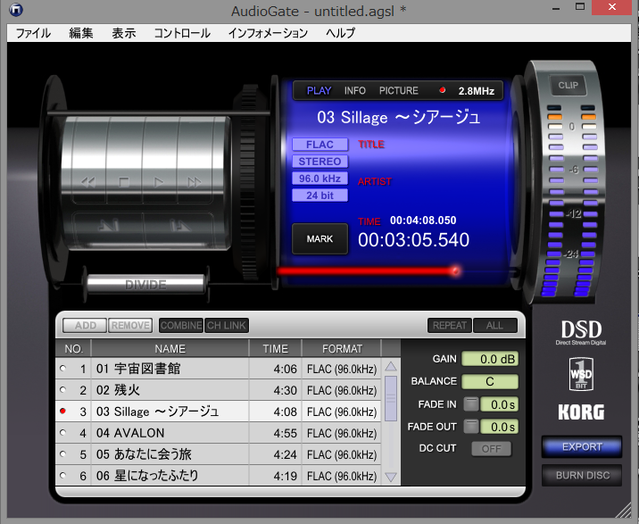This screenshot has height=524, width=639.
Task: Click the play transport button
Action: pos(159,182)
